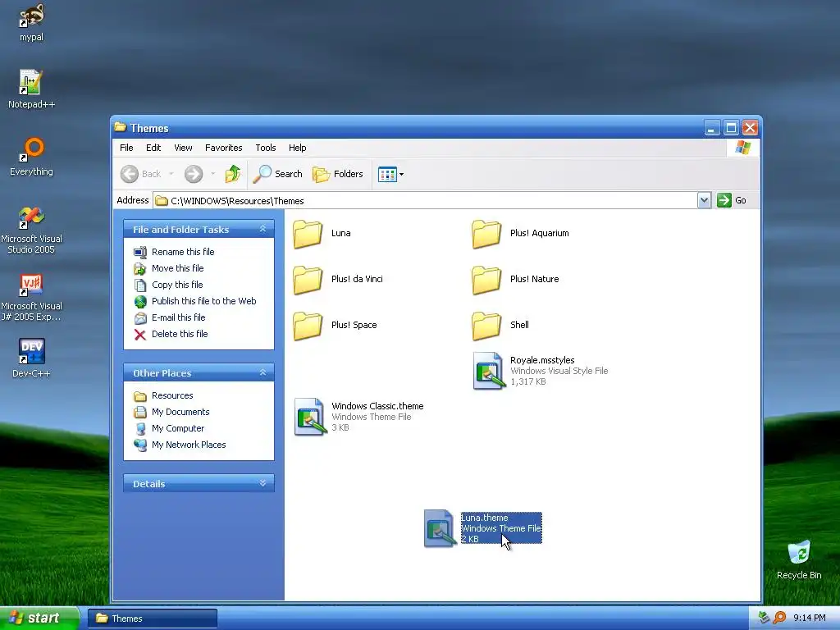Select the Plus! Nature folder icon

pyautogui.click(x=486, y=280)
